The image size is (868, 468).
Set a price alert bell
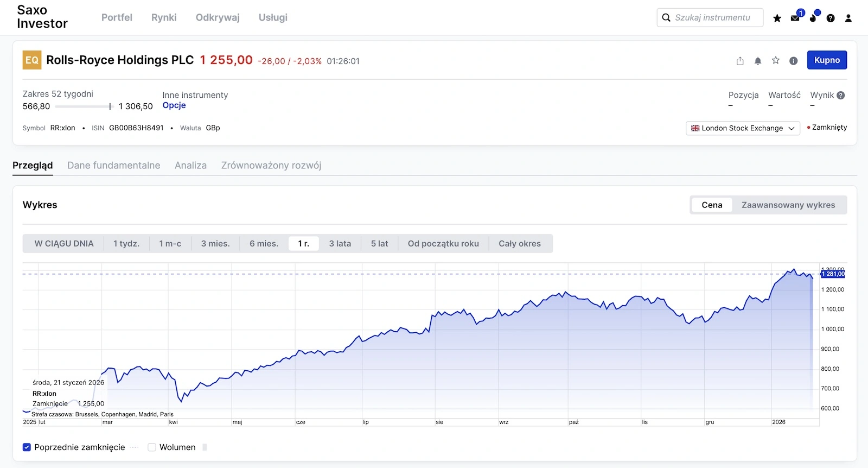coord(758,61)
